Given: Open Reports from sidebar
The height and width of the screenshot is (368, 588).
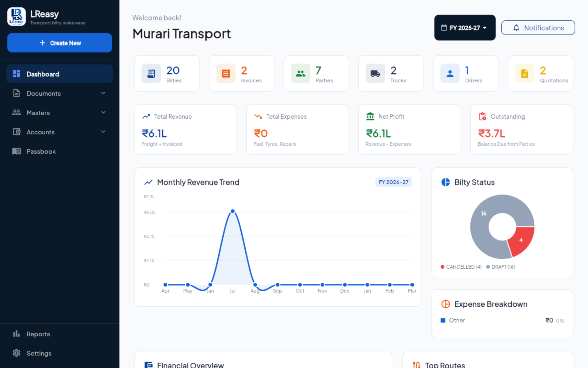Looking at the screenshot, I should [60, 334].
